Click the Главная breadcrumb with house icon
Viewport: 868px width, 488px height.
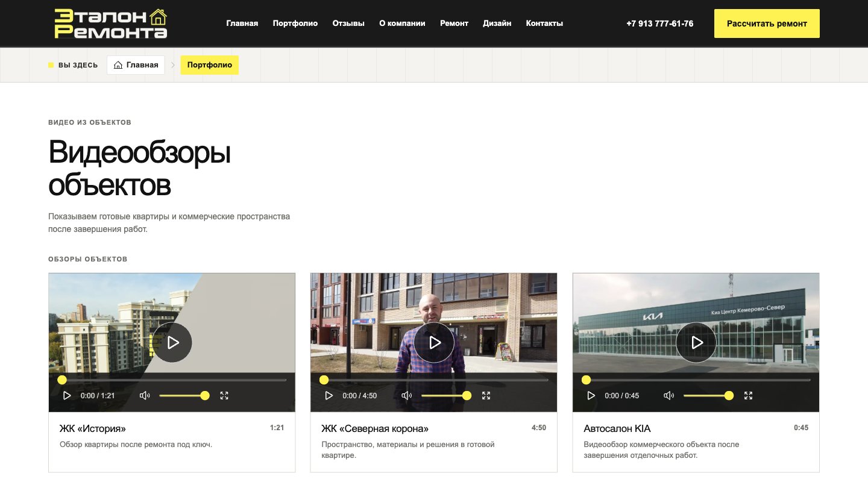(136, 65)
